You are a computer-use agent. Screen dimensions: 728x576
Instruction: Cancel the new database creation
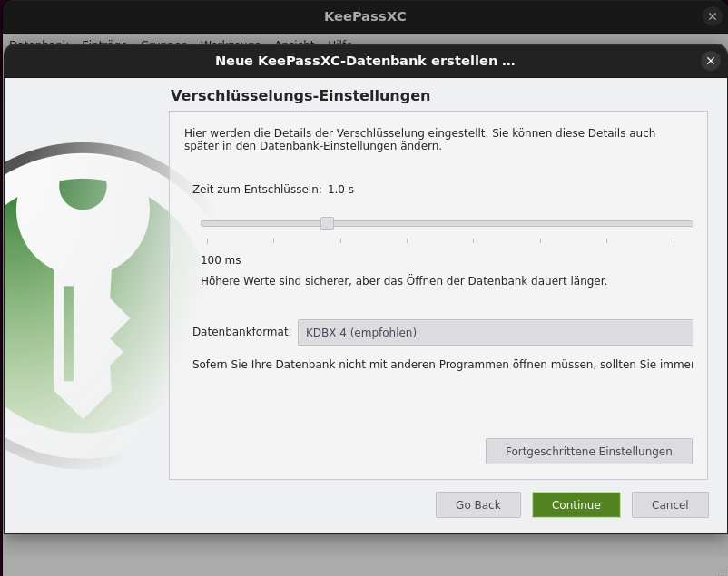tap(670, 504)
